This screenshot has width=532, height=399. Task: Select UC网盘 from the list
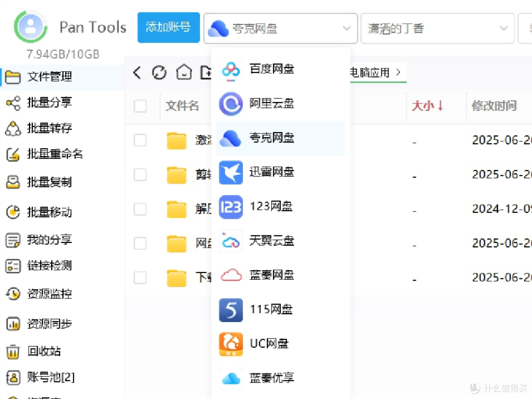[x=281, y=344]
